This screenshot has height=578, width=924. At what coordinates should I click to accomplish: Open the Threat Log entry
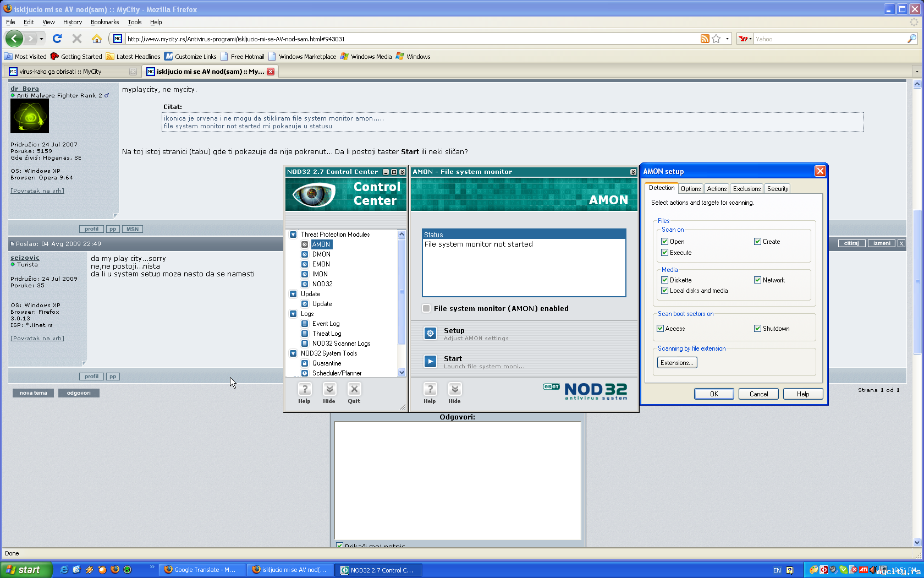coord(327,334)
